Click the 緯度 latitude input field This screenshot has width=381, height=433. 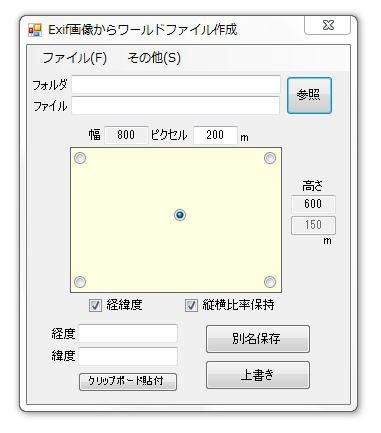tap(128, 356)
